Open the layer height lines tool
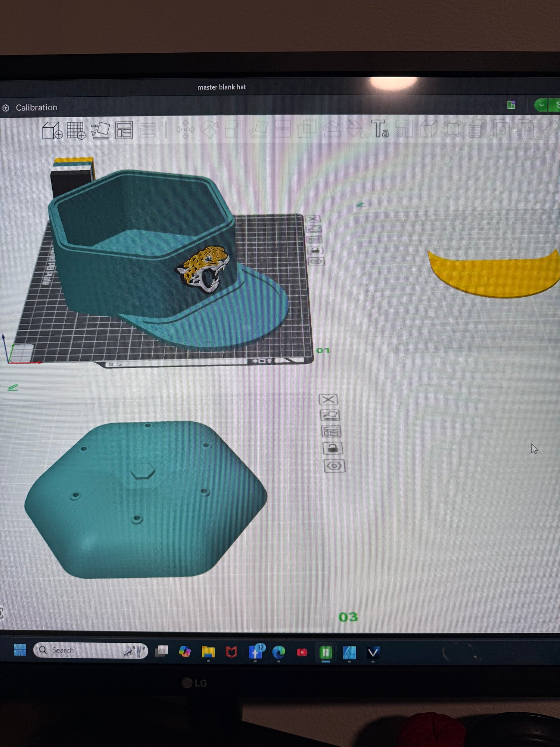Screen dimensions: 560x747 tap(148, 131)
